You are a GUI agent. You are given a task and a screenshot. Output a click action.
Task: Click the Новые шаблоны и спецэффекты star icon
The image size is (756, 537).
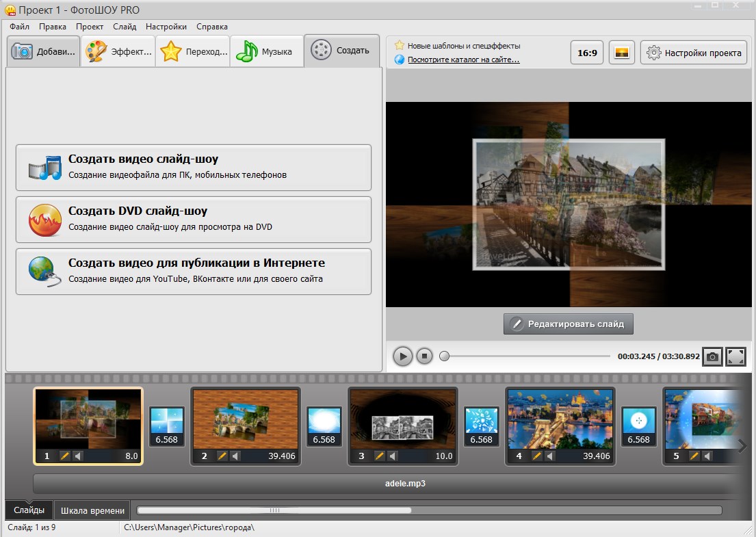[x=400, y=46]
